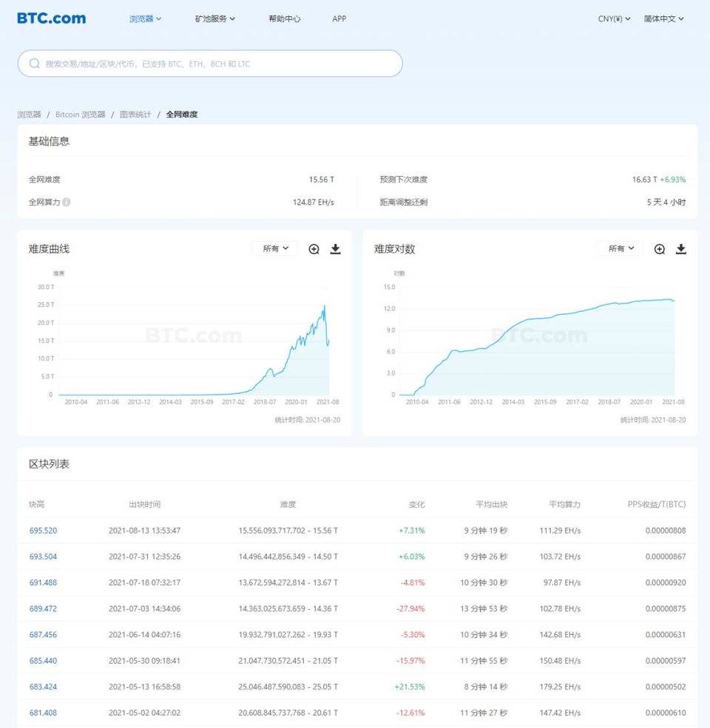Open the 浏览器 dropdown menu

(145, 18)
